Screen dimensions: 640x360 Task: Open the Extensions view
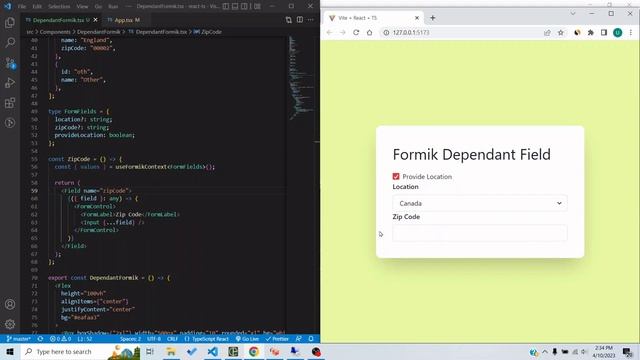pyautogui.click(x=10, y=102)
